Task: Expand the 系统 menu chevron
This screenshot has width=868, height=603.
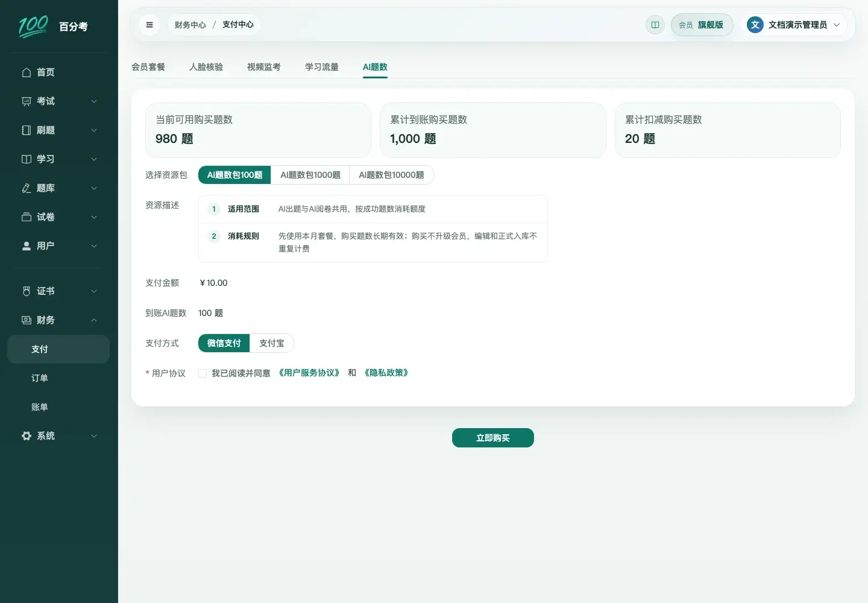Action: click(94, 436)
